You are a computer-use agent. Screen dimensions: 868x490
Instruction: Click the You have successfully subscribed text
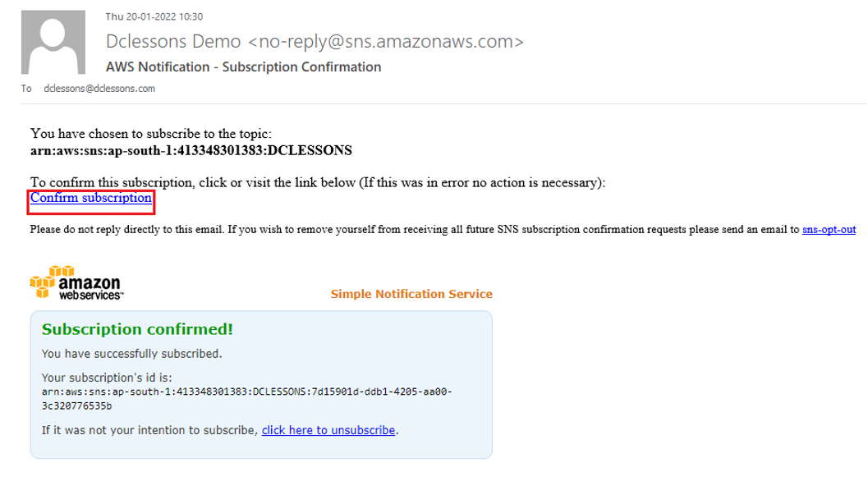click(131, 354)
